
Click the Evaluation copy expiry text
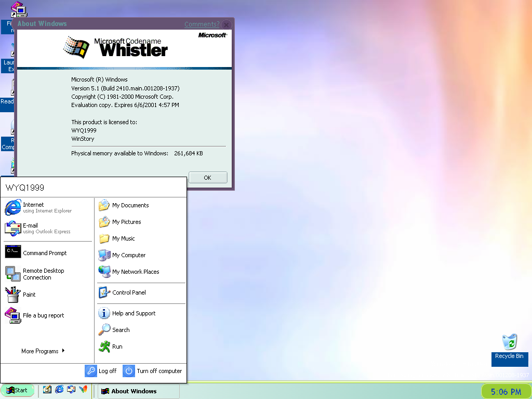[x=125, y=105]
